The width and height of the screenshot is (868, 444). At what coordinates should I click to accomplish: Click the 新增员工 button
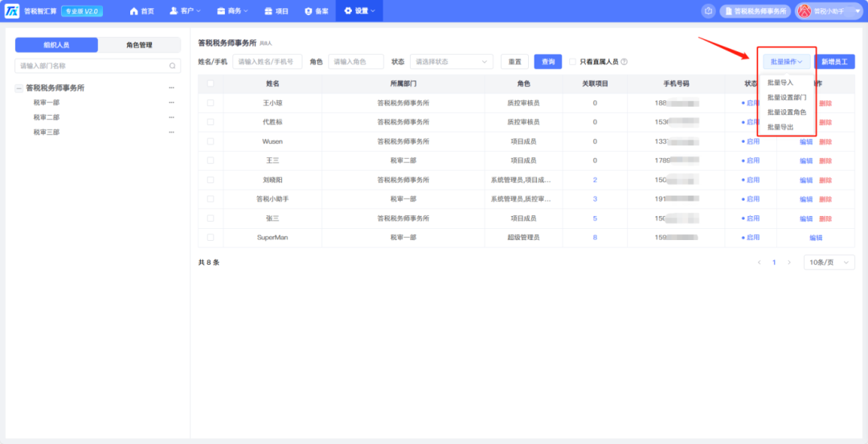coord(834,62)
